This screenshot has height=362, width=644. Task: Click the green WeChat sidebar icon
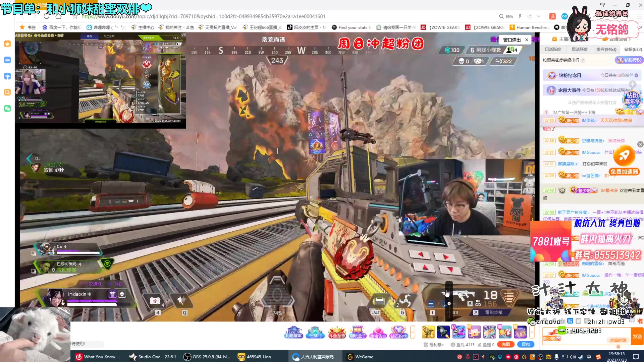click(7, 108)
